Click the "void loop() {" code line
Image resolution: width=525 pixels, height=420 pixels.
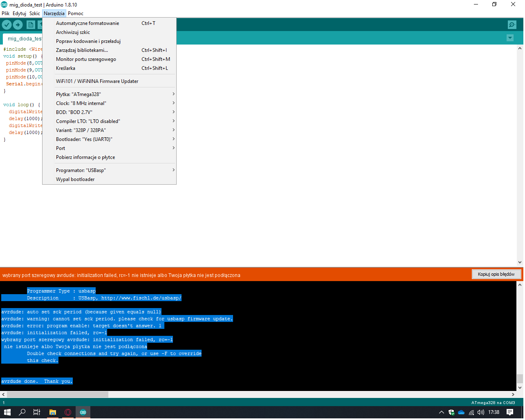pyautogui.click(x=22, y=105)
